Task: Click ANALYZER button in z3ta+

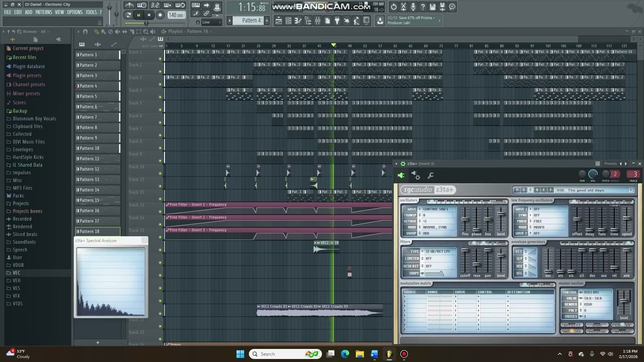Action: (572, 331)
